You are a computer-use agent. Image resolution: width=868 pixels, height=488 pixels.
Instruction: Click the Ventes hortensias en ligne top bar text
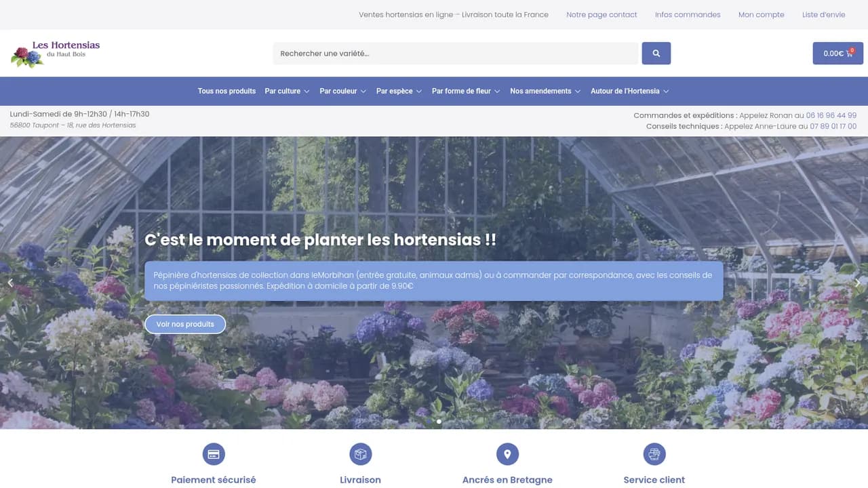pyautogui.click(x=454, y=15)
